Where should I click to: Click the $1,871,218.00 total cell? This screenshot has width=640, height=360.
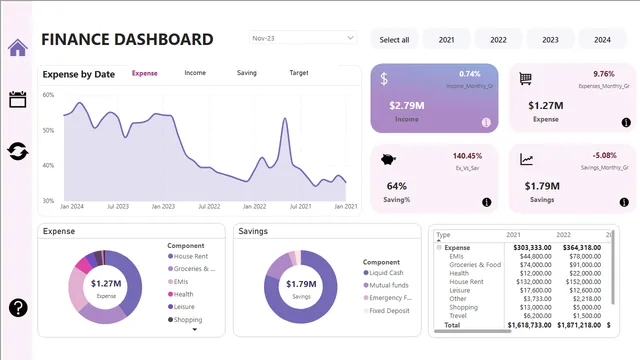pos(579,325)
